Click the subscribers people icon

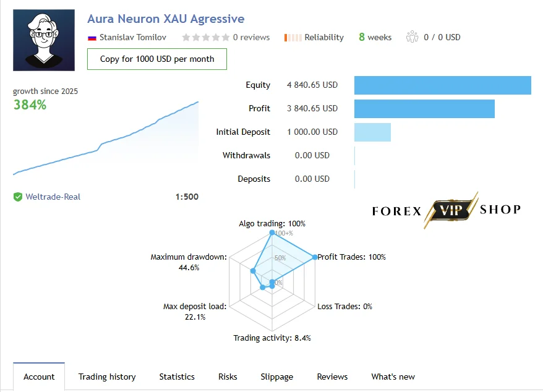412,36
